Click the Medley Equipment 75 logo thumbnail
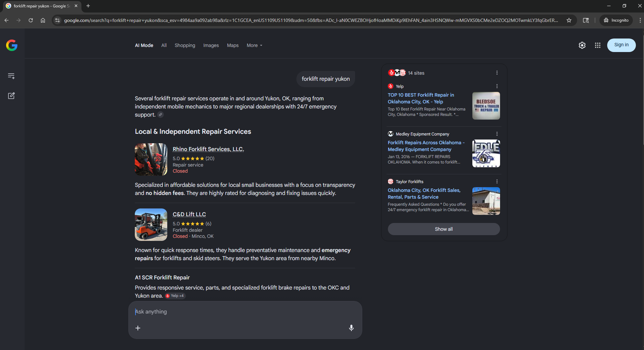Image resolution: width=644 pixels, height=350 pixels. pyautogui.click(x=486, y=153)
